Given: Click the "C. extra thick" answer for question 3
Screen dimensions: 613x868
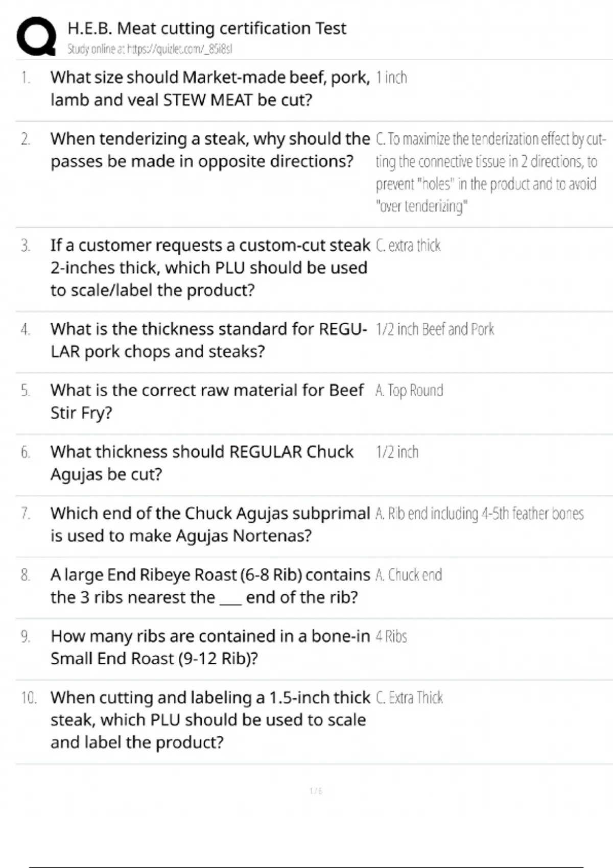Looking at the screenshot, I should [x=408, y=246].
